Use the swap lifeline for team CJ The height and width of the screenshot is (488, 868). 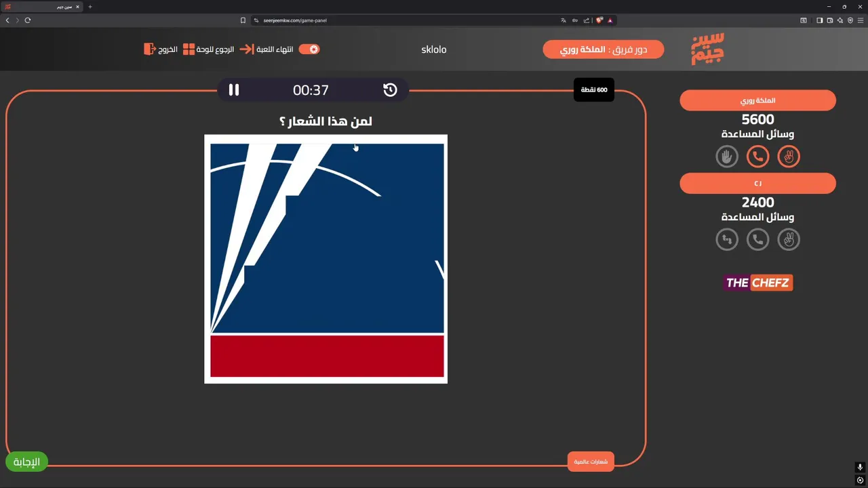tap(727, 239)
